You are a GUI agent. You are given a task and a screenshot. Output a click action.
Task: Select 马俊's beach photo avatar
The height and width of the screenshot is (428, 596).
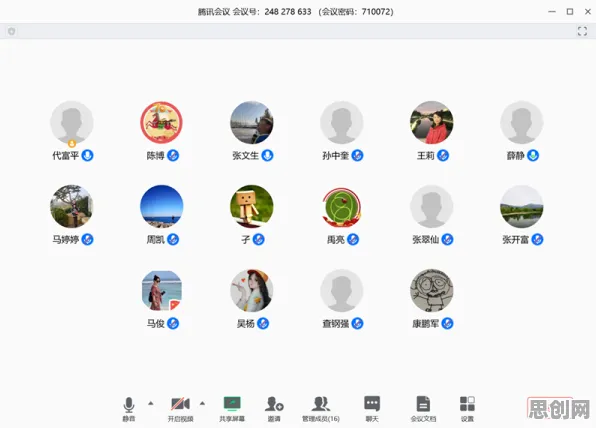pos(162,290)
